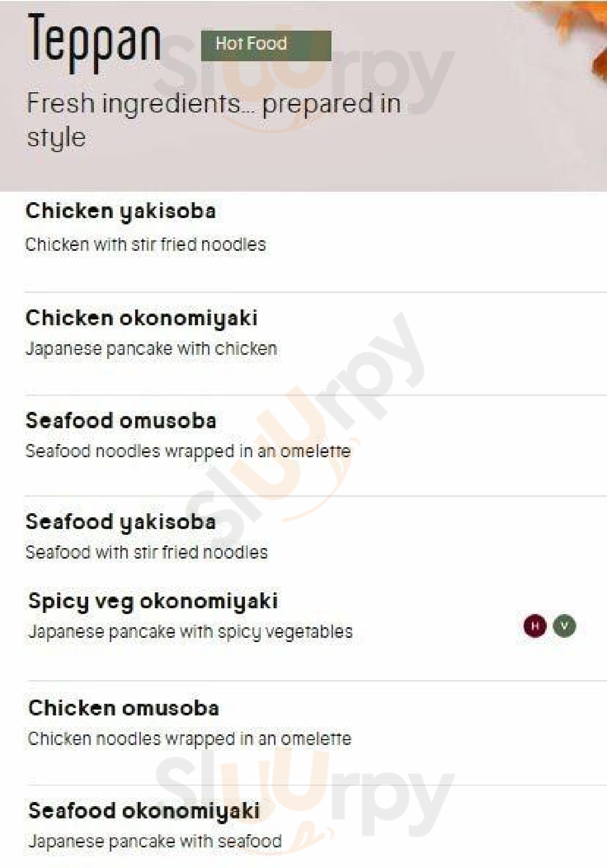Click description 'Japanese pancake with seafood'

coord(155,841)
